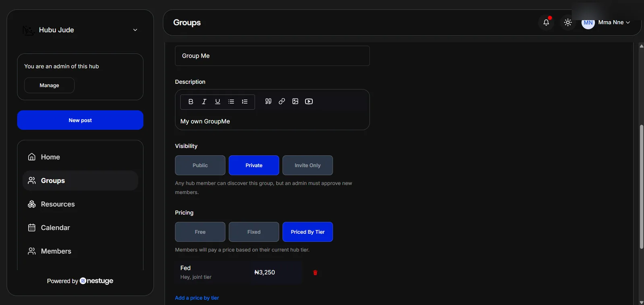644x305 pixels.
Task: Click the Manage button
Action: 49,85
